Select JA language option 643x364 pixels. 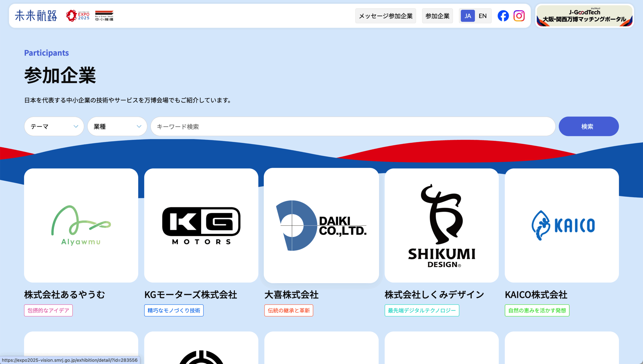467,16
